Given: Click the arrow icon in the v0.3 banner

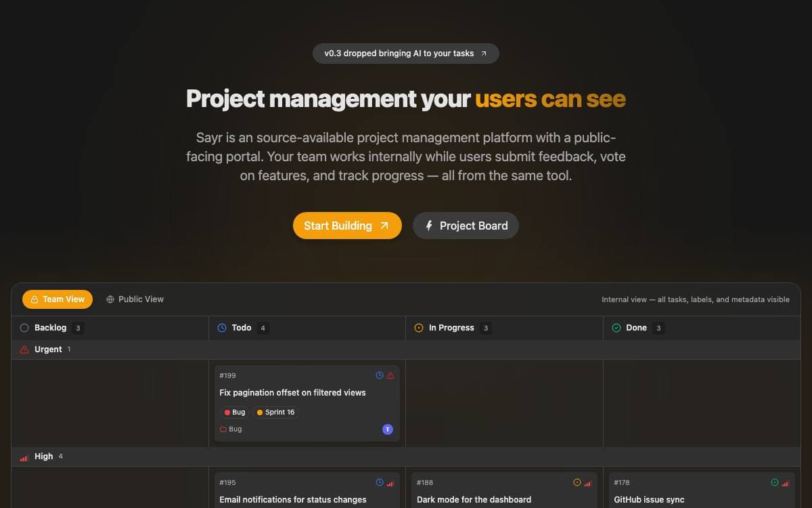Looking at the screenshot, I should point(483,54).
